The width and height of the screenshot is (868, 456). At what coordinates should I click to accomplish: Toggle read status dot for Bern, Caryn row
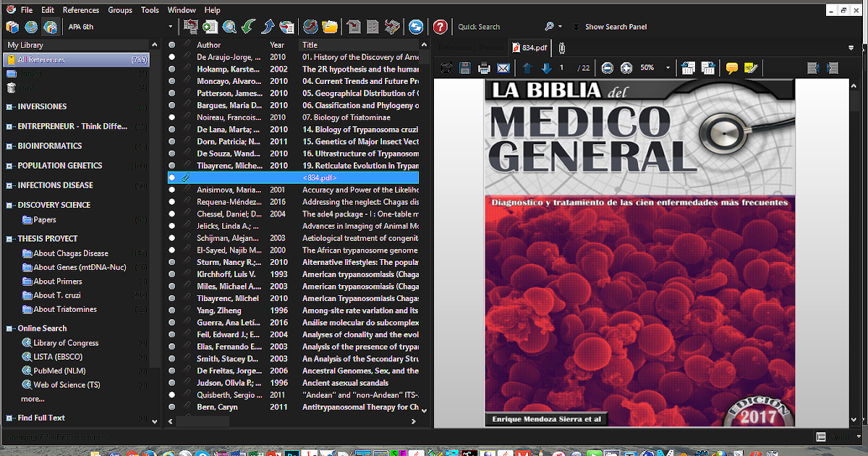tap(172, 407)
